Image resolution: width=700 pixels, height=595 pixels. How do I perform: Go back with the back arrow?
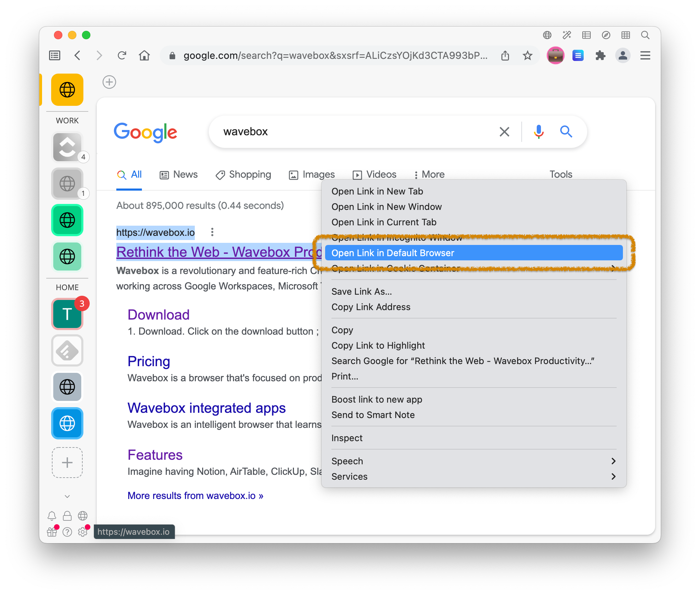click(x=77, y=55)
